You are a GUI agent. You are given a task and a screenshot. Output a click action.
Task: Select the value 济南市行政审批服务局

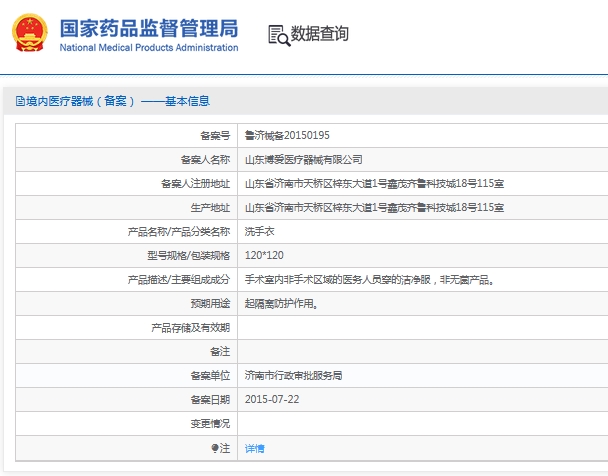[293, 376]
